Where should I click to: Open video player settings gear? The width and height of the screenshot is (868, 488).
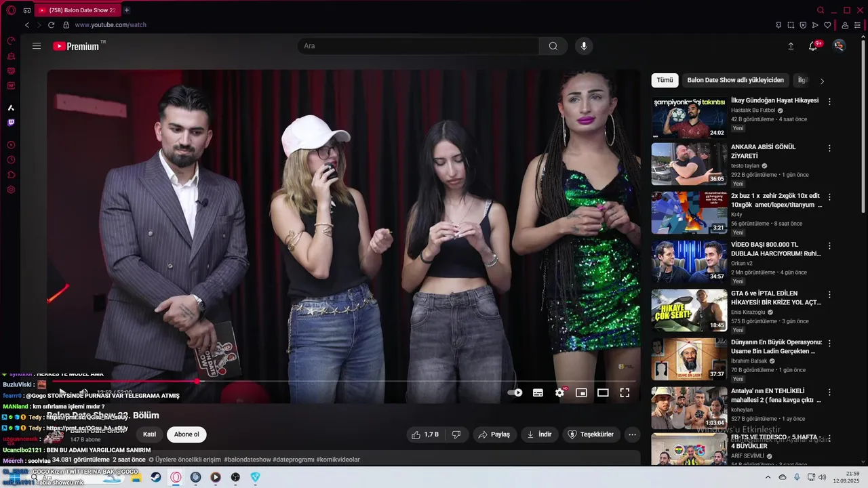pos(560,392)
